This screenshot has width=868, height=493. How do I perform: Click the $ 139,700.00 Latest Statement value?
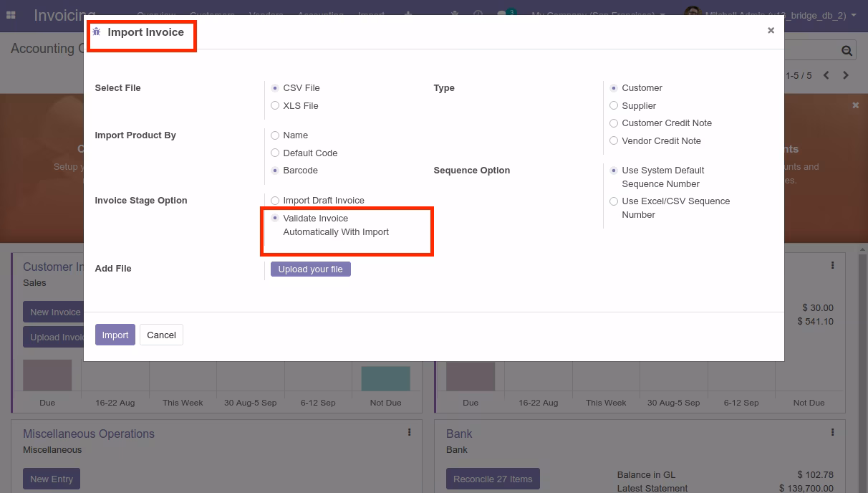pos(806,488)
